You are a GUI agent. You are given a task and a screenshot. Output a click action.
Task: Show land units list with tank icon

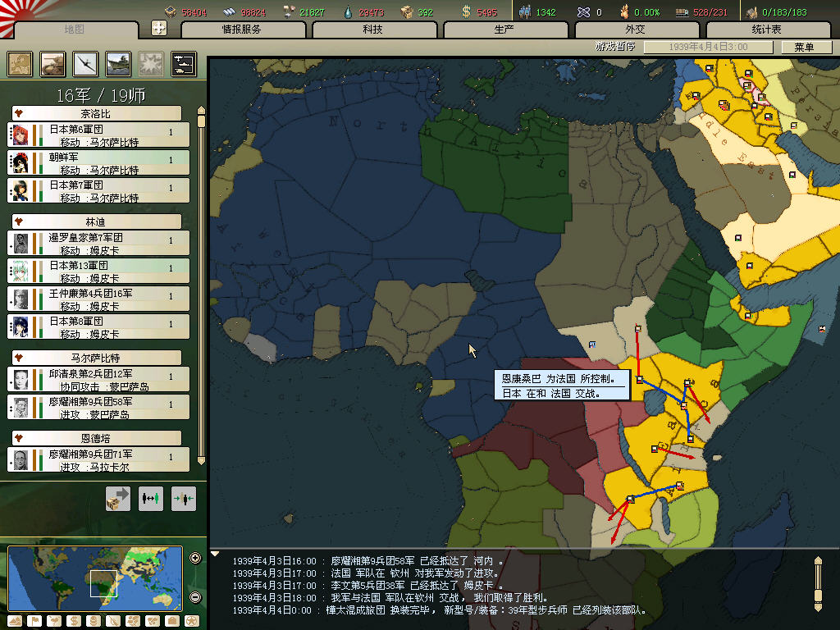tap(52, 64)
